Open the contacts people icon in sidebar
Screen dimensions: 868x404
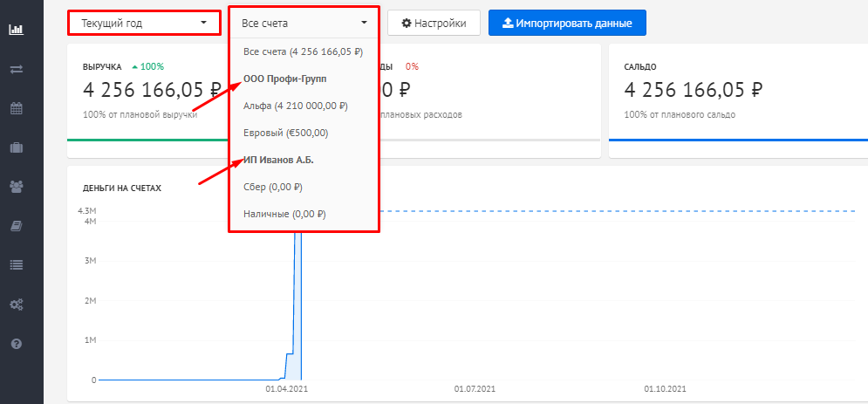17,187
